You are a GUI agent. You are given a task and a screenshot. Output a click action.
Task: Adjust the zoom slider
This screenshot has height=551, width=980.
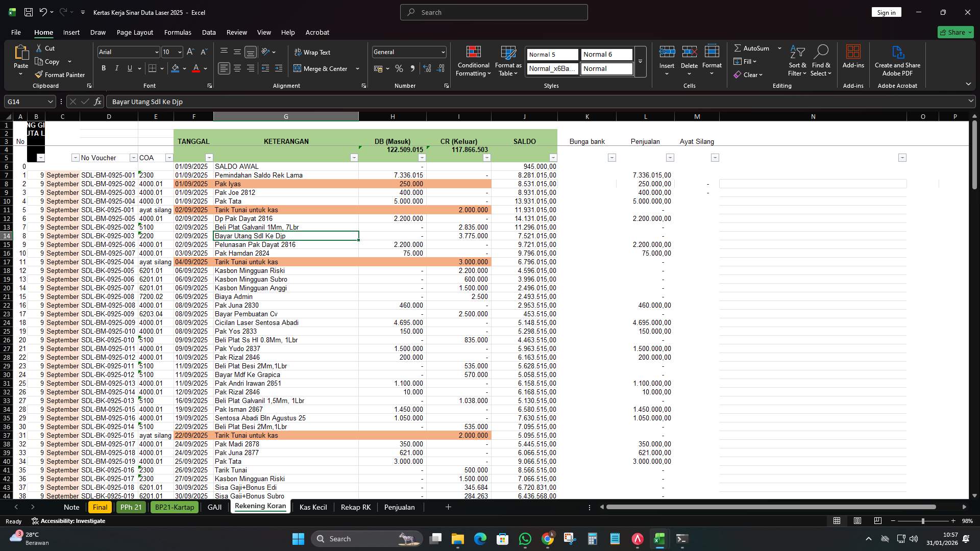point(924,521)
